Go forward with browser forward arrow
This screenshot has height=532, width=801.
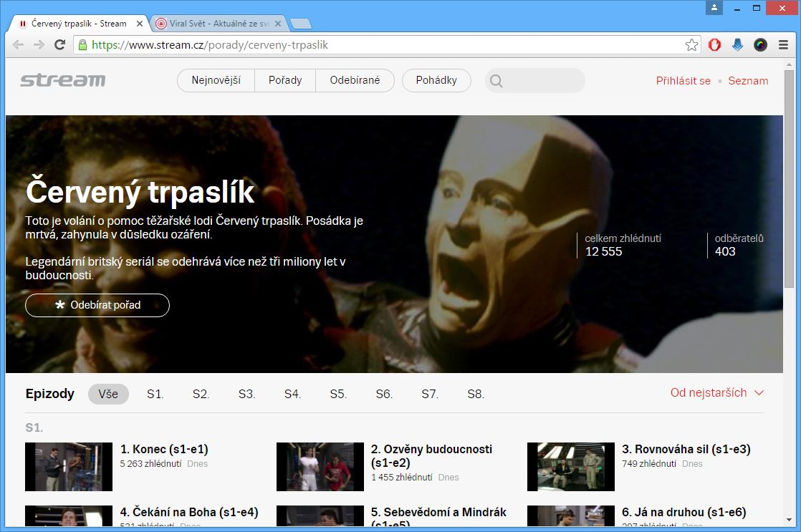pos(39,45)
